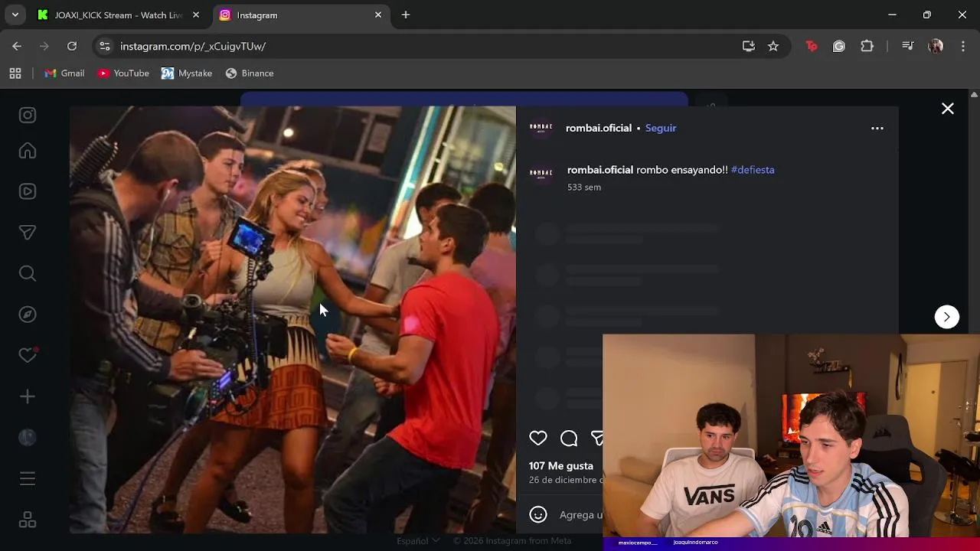Open Binance bookmark

(250, 73)
